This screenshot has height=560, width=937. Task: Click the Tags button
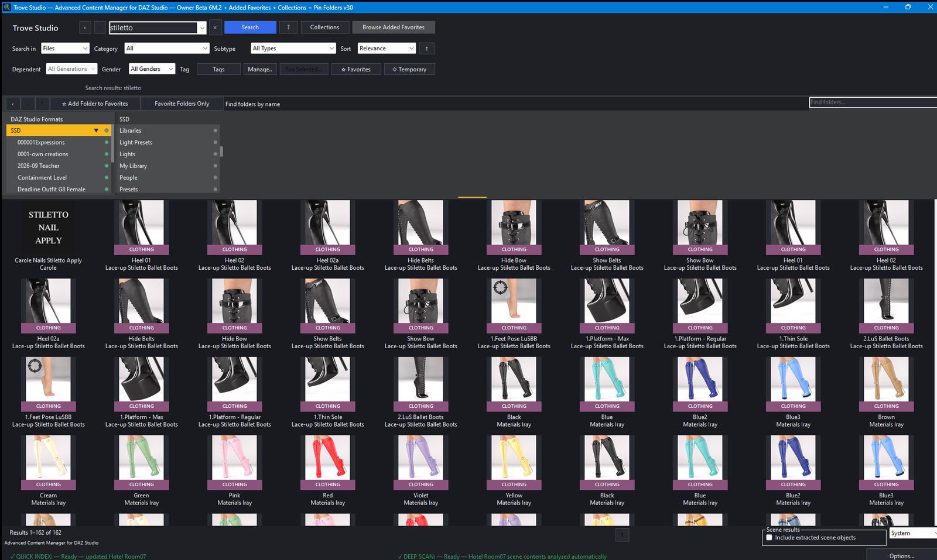point(218,69)
